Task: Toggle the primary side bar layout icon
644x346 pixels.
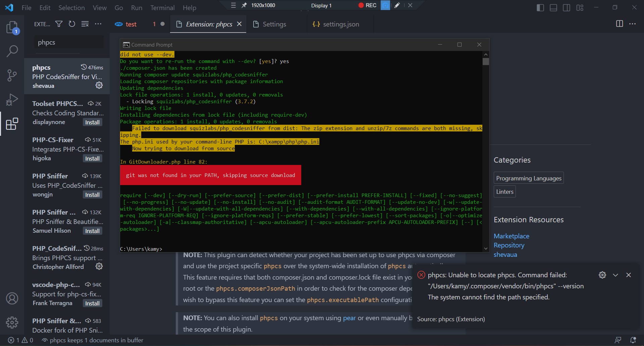Action: coord(540,7)
